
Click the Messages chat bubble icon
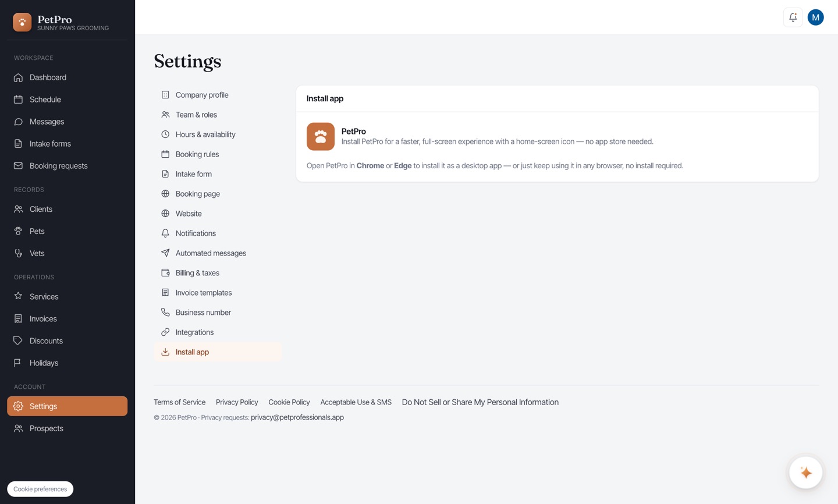tap(18, 122)
